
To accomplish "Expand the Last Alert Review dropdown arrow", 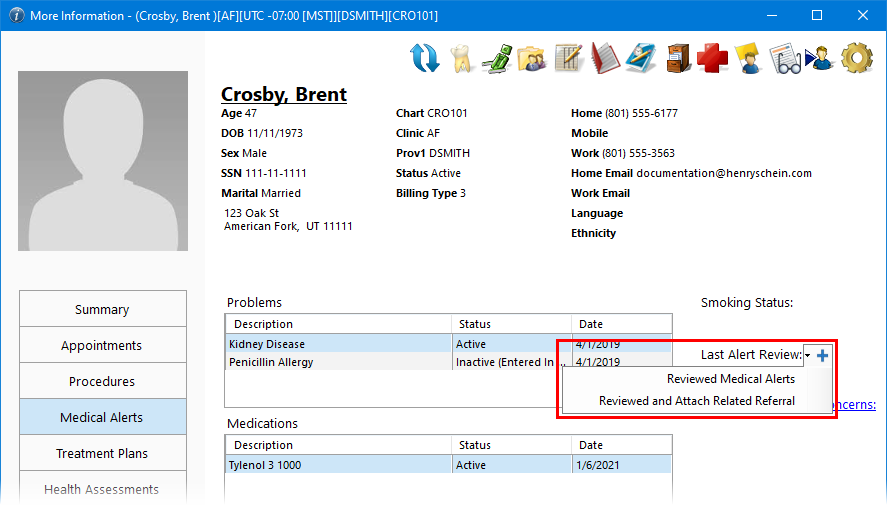I will [808, 356].
